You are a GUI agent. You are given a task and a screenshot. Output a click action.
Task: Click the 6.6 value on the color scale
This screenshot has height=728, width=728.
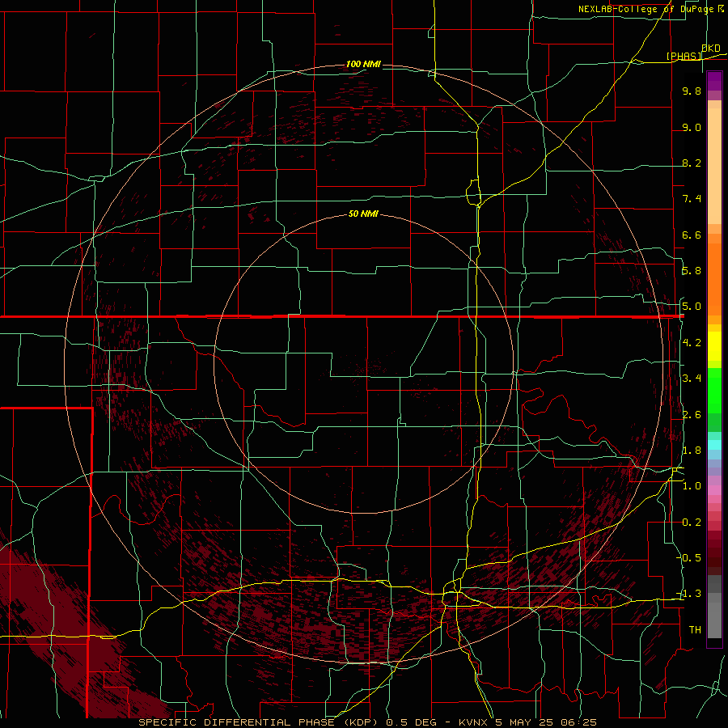point(692,235)
